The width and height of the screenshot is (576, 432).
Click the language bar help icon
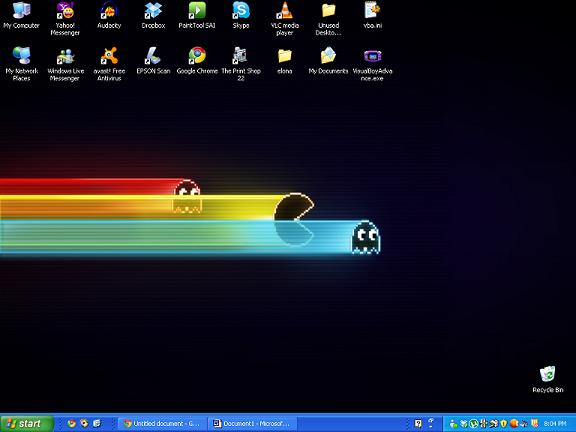pos(418,424)
